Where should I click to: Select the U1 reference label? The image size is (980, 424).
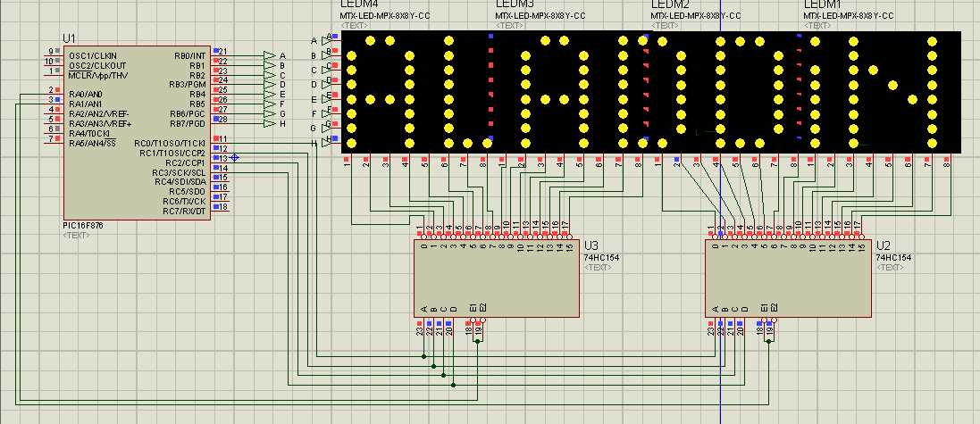[70, 38]
